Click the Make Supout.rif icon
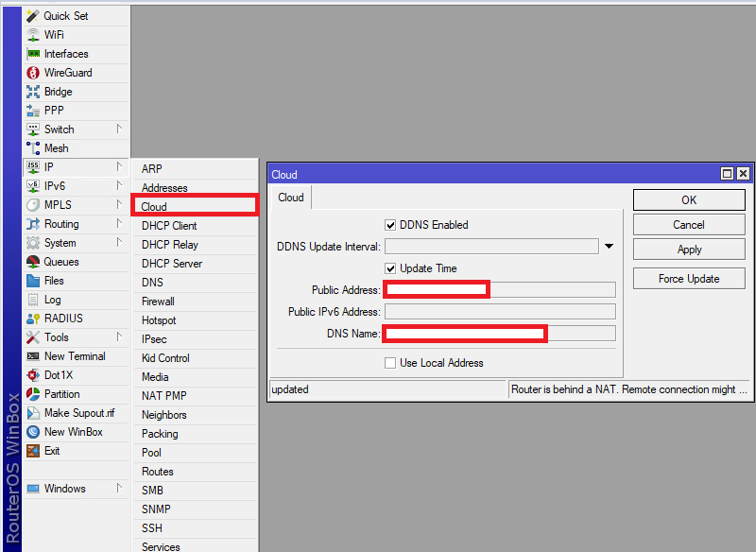 click(x=33, y=413)
